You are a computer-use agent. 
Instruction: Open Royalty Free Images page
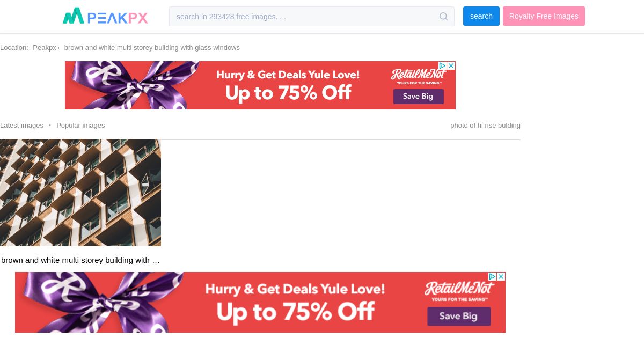(544, 16)
